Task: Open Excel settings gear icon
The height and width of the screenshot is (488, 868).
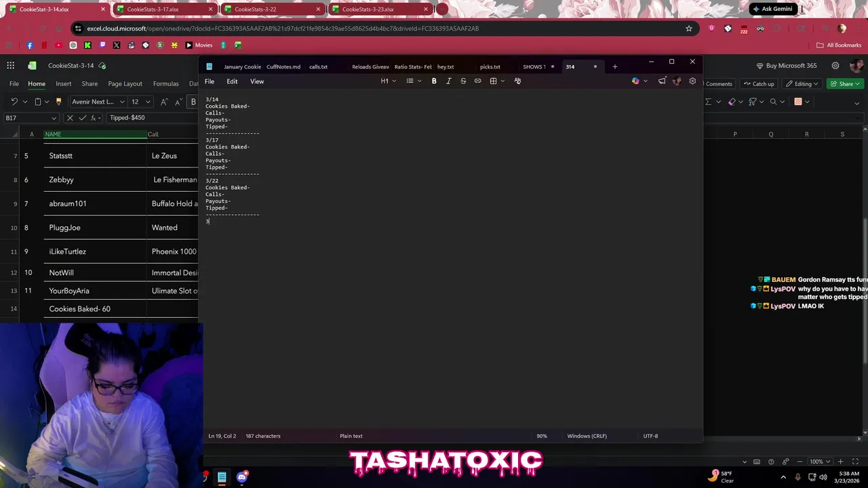Action: coord(835,66)
